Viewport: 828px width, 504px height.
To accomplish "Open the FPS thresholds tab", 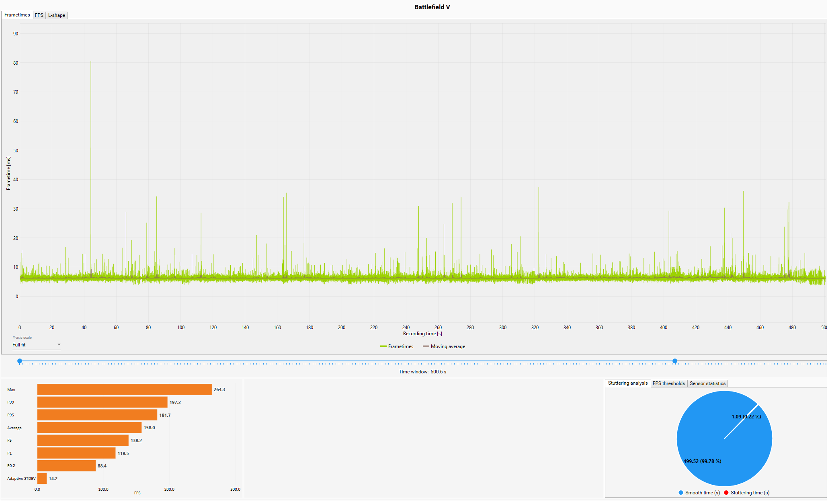I will click(x=668, y=383).
